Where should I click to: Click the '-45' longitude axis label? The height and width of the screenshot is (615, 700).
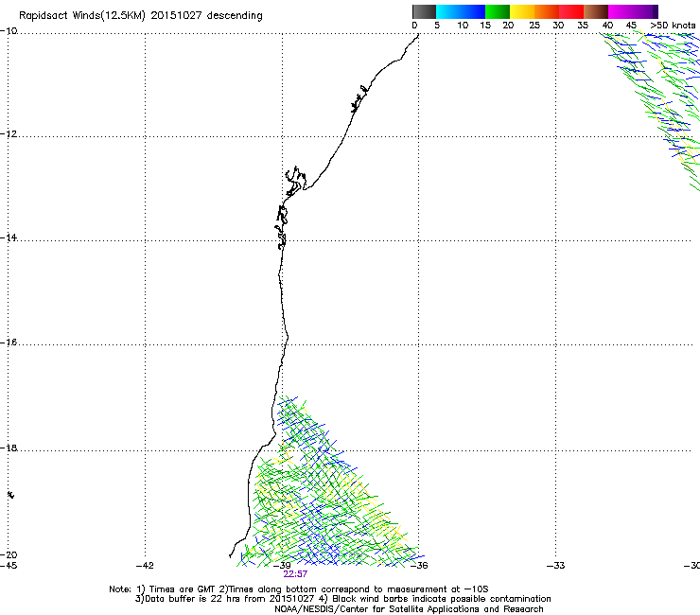click(9, 566)
